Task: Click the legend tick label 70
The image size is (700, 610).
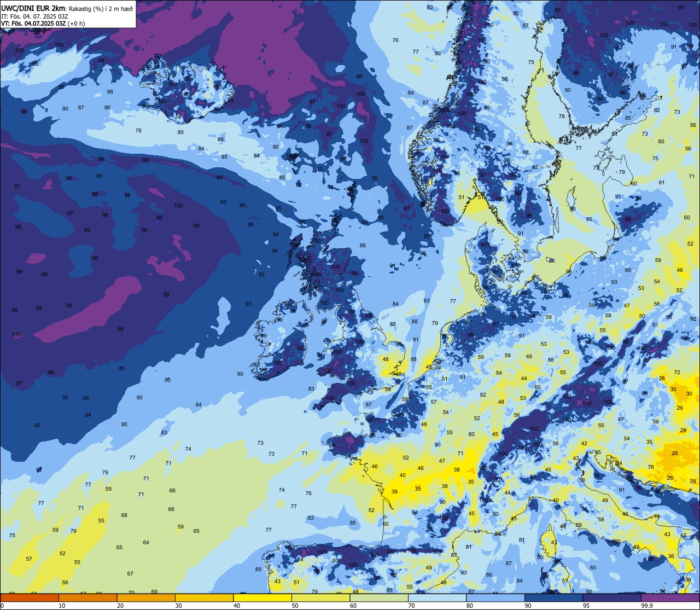Action: [x=411, y=606]
